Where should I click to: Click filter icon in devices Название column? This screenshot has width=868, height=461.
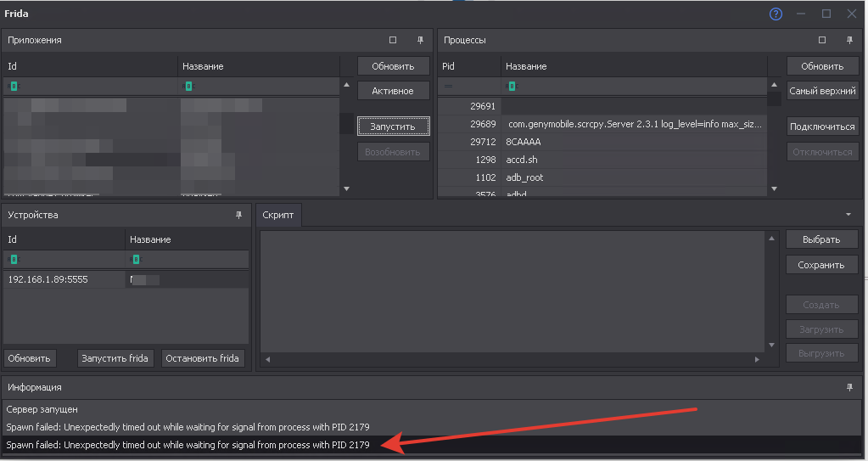(136, 259)
